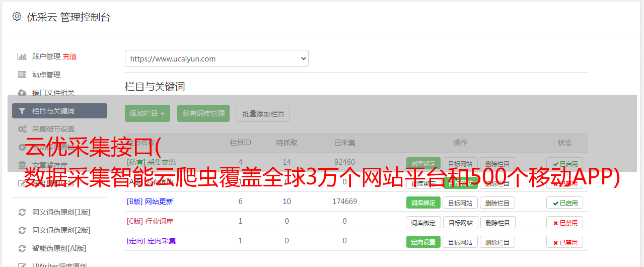Click the 优采云 管理控制台 title
Screen dimensions: 644x267
[68, 17]
